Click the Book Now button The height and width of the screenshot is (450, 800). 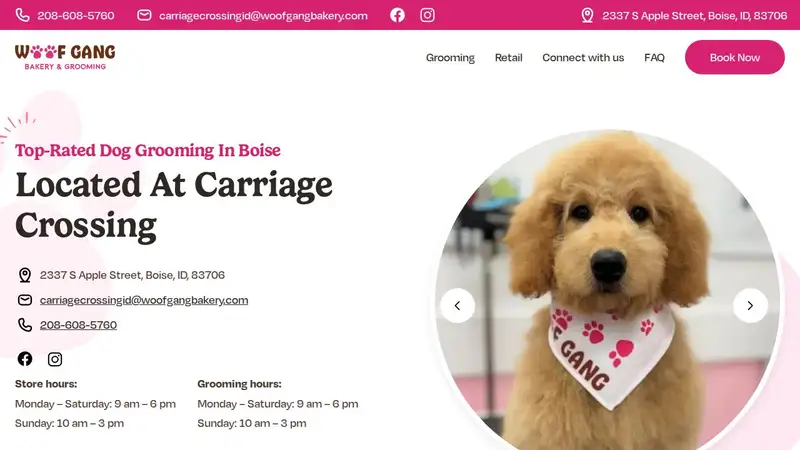click(x=734, y=57)
